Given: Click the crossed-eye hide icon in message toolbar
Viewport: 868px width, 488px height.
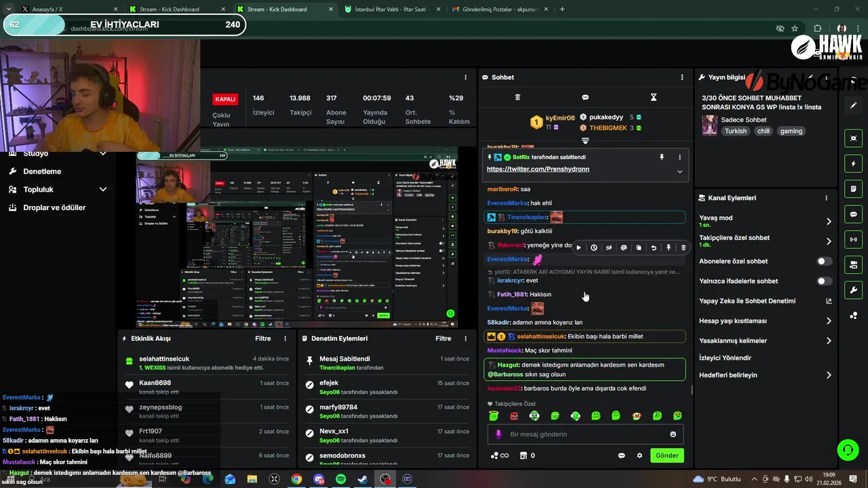Looking at the screenshot, I should click(609, 248).
